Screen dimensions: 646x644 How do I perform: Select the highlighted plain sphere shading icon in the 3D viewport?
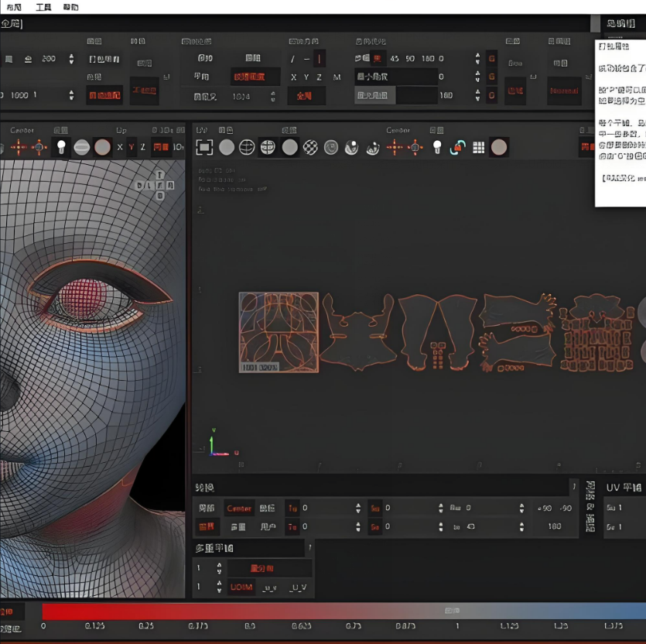tap(103, 147)
